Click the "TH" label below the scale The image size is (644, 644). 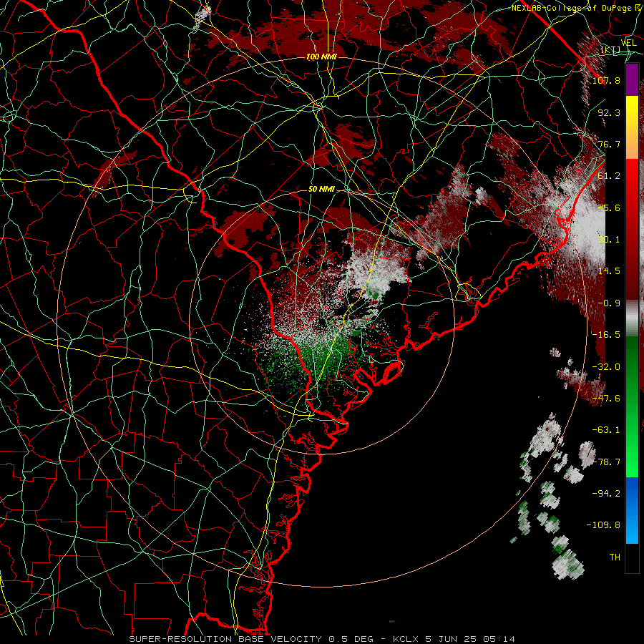point(615,557)
